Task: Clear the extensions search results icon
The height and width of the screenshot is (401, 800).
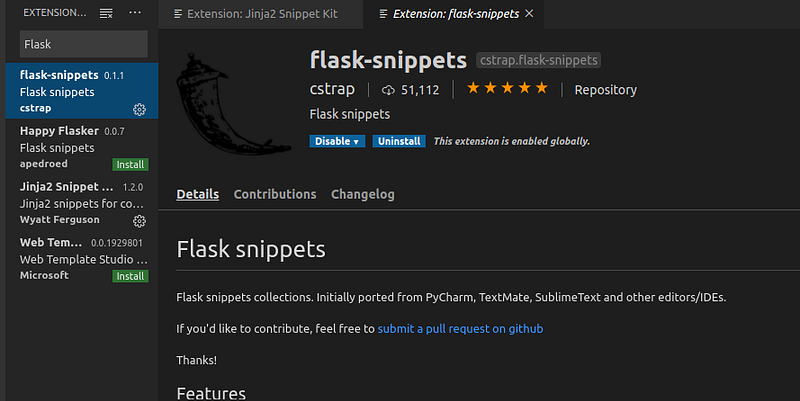Action: [x=106, y=14]
